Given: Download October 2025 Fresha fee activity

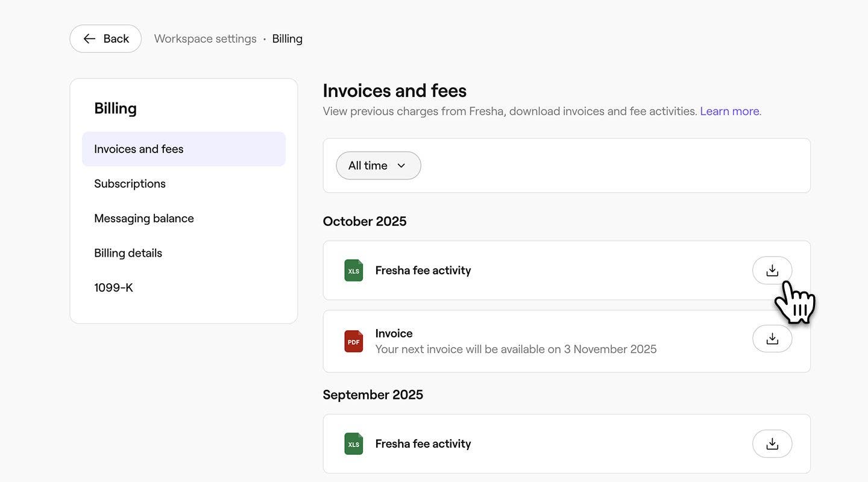Looking at the screenshot, I should 772,271.
